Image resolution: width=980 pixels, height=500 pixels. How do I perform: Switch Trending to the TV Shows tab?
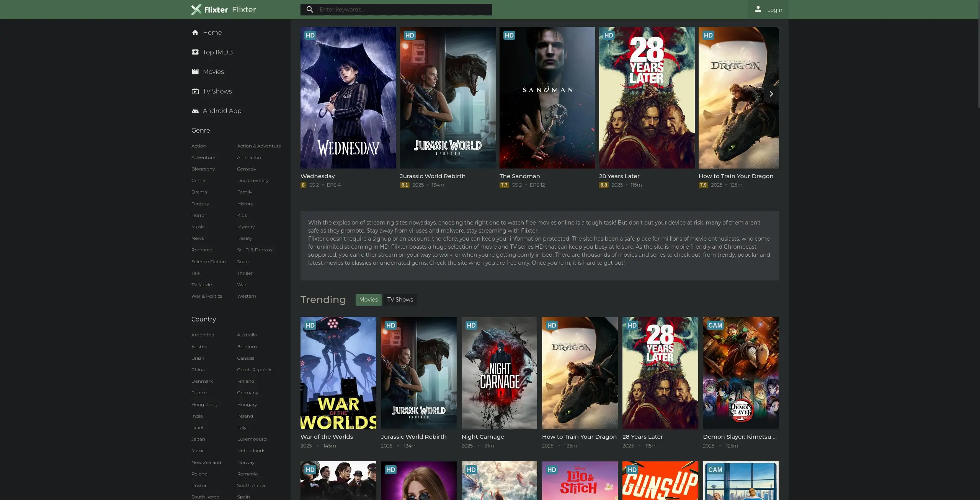click(x=400, y=300)
